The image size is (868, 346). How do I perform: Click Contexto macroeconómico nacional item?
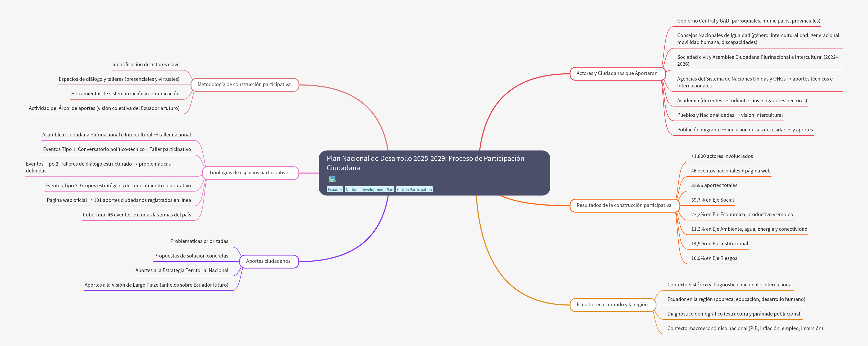point(745,329)
